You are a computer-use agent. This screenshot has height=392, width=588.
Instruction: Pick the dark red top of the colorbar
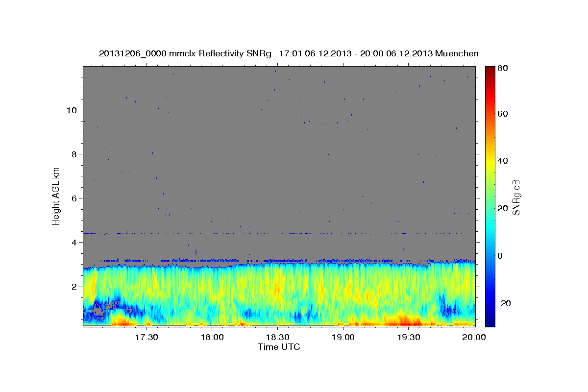click(490, 72)
